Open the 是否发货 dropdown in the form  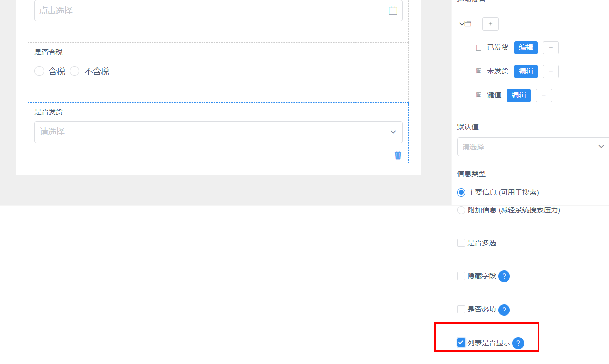[x=218, y=132]
